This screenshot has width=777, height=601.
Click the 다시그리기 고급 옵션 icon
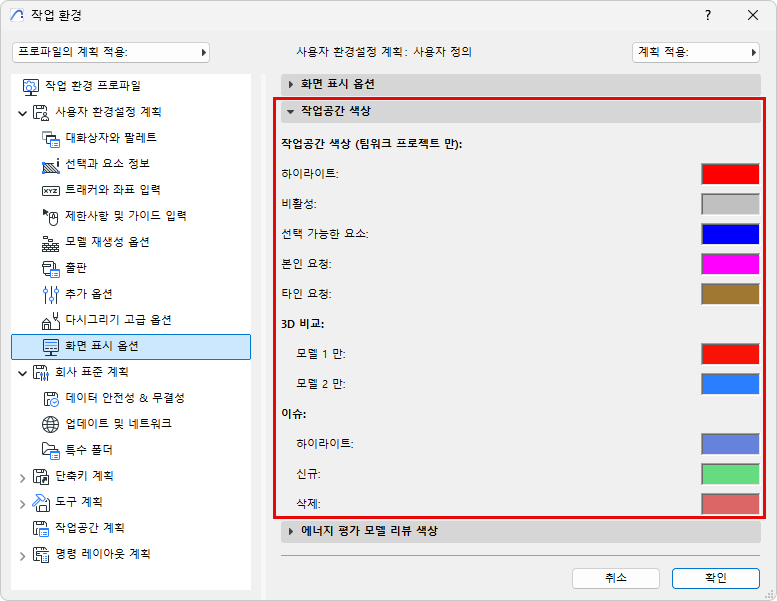tap(51, 321)
